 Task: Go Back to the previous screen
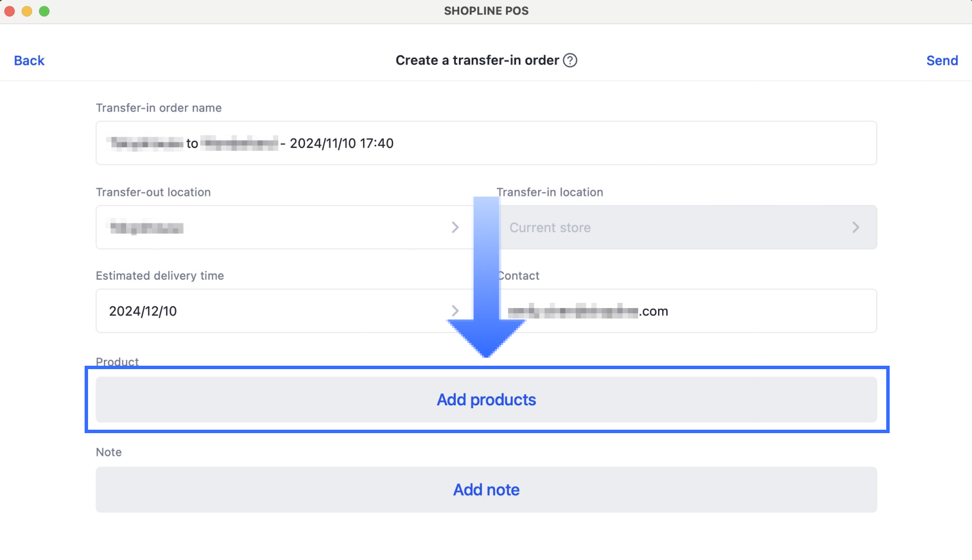(x=29, y=61)
